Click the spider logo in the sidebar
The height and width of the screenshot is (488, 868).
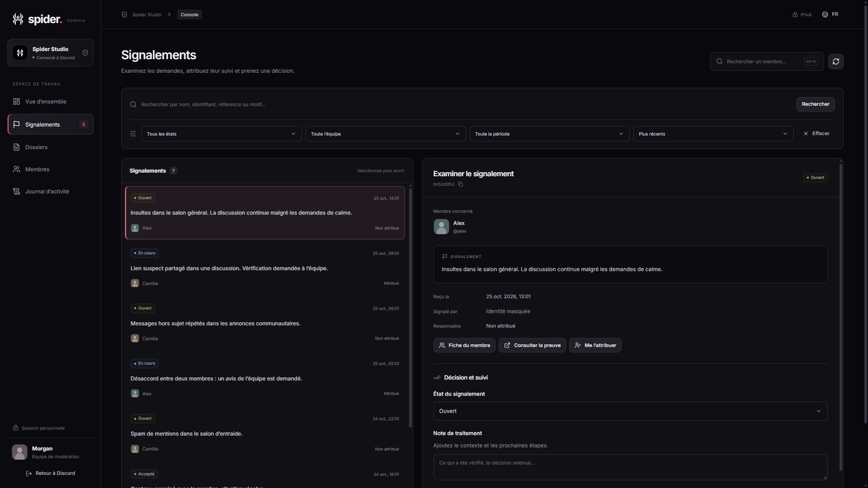pos(38,19)
